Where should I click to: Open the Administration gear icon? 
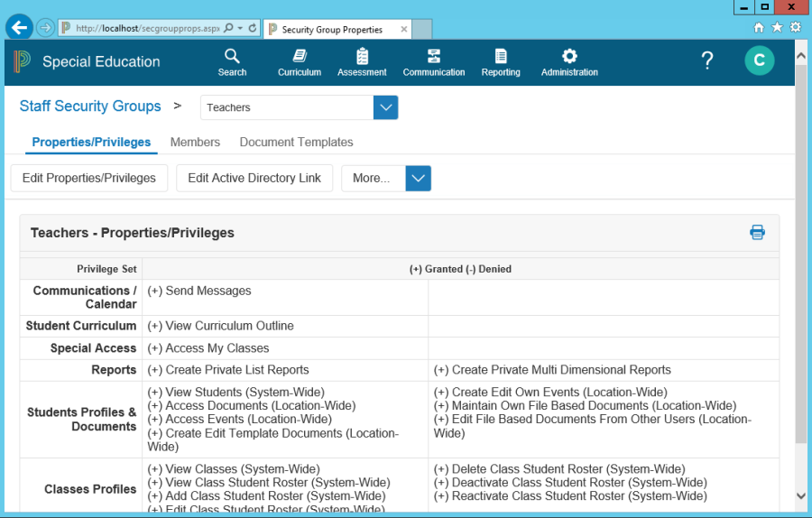tap(569, 61)
